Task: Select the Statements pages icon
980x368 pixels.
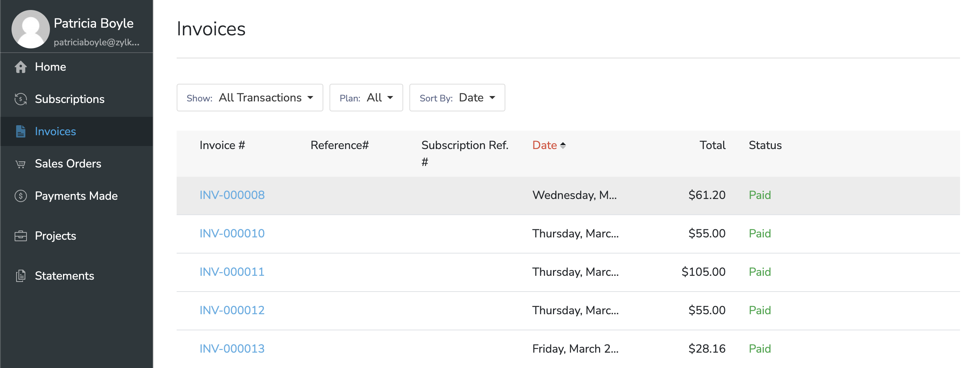Action: click(20, 275)
